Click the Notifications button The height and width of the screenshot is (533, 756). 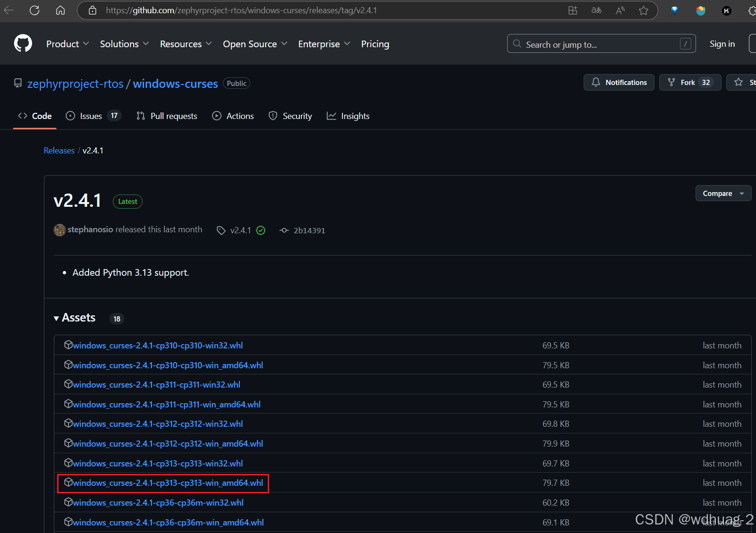coord(619,82)
